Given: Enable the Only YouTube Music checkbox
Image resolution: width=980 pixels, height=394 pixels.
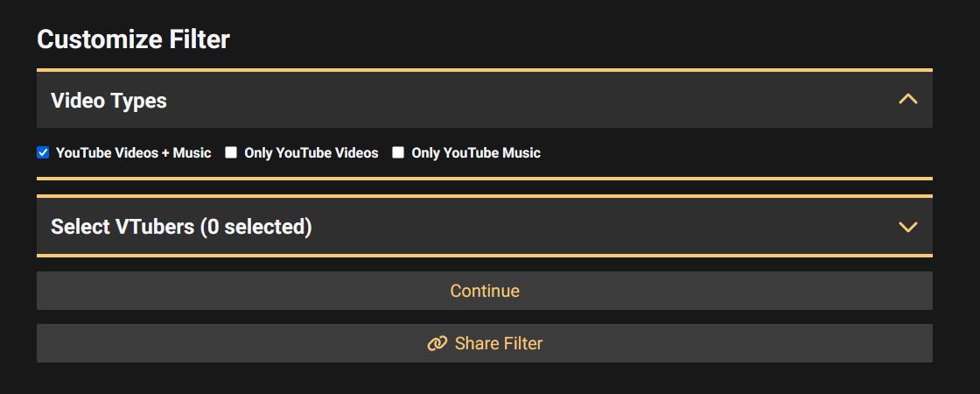Looking at the screenshot, I should tap(398, 152).
